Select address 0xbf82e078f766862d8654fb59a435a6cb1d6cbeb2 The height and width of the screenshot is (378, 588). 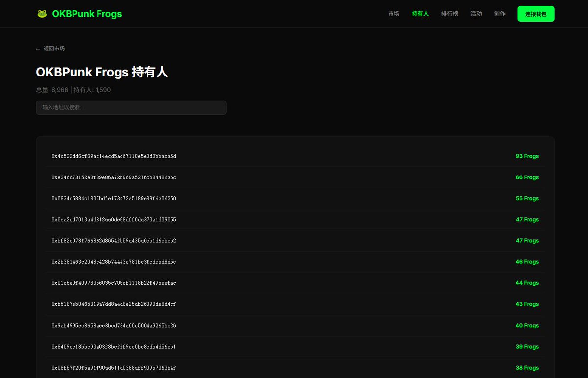[114, 241]
